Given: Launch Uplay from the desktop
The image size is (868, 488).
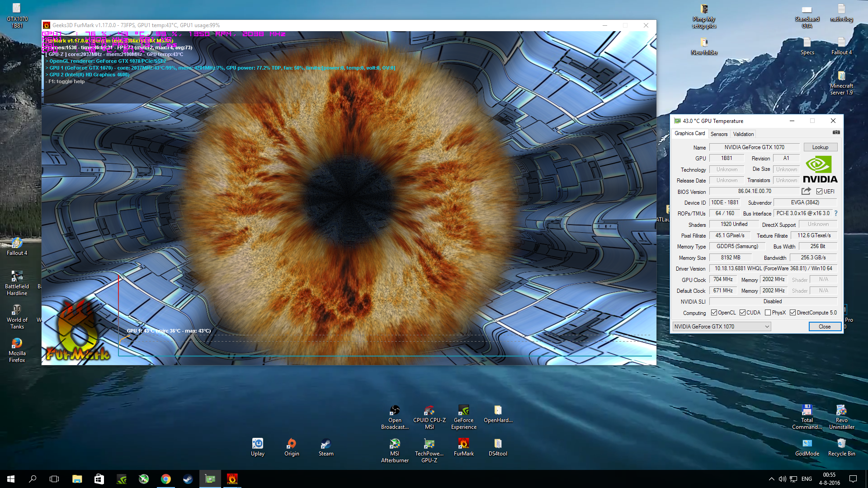Looking at the screenshot, I should tap(257, 447).
